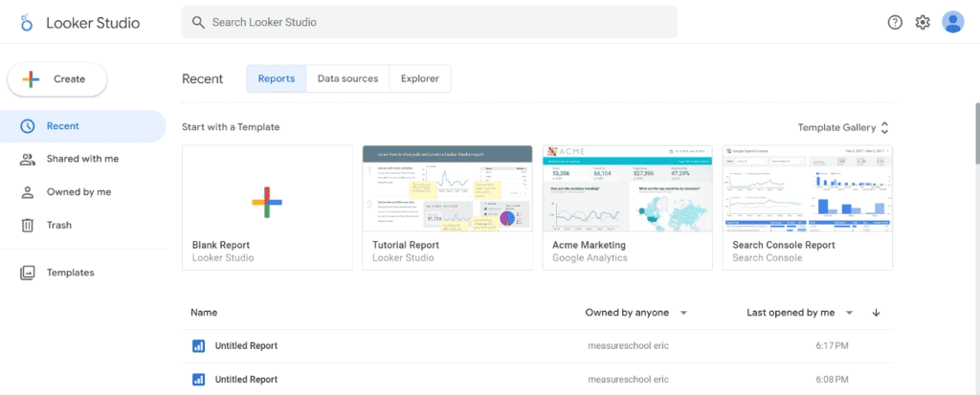
Task: Open Templates in the sidebar
Action: point(82,274)
